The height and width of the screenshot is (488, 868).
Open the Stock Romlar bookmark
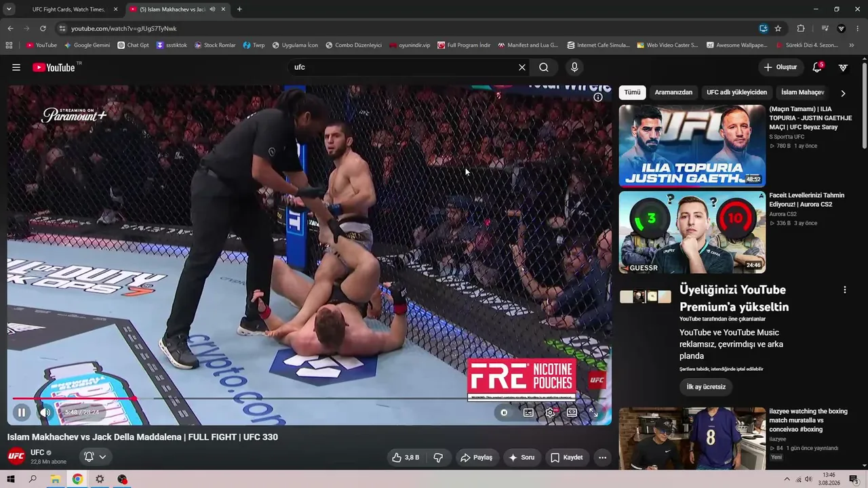(x=215, y=45)
